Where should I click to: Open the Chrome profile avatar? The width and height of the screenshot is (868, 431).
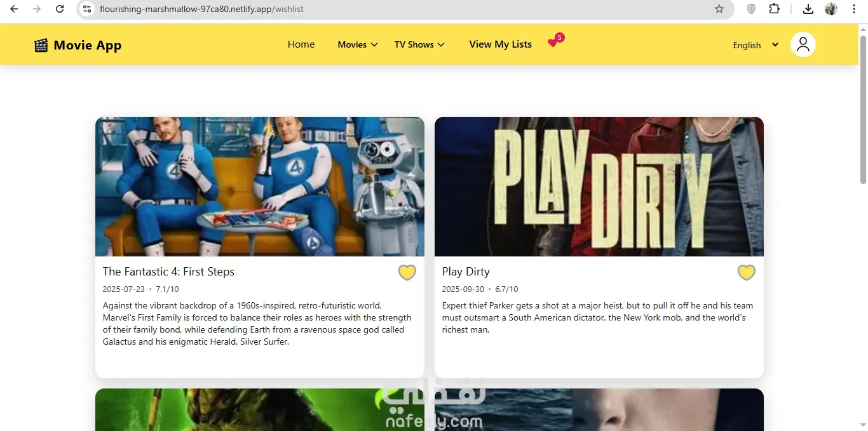(x=831, y=9)
